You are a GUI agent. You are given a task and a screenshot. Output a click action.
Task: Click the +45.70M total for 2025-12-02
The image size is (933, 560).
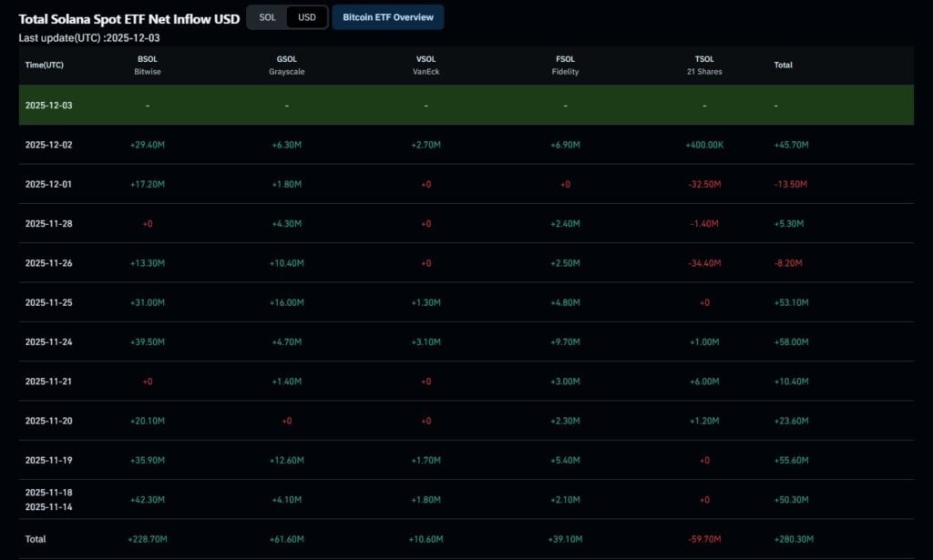[x=791, y=145]
